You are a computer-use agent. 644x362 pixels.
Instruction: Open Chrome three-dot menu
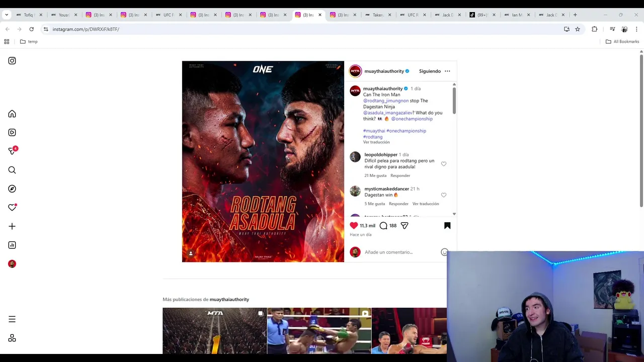click(x=636, y=29)
